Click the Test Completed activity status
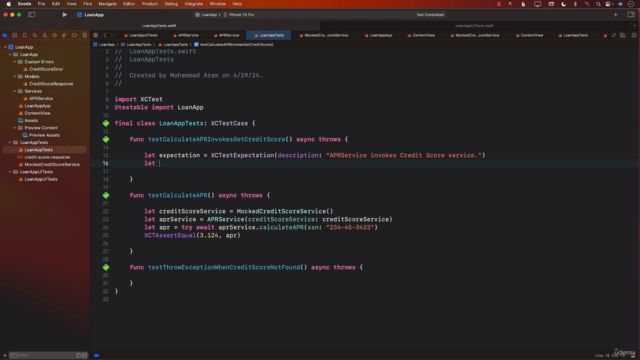Screen dimensions: 640x360 pos(430,15)
